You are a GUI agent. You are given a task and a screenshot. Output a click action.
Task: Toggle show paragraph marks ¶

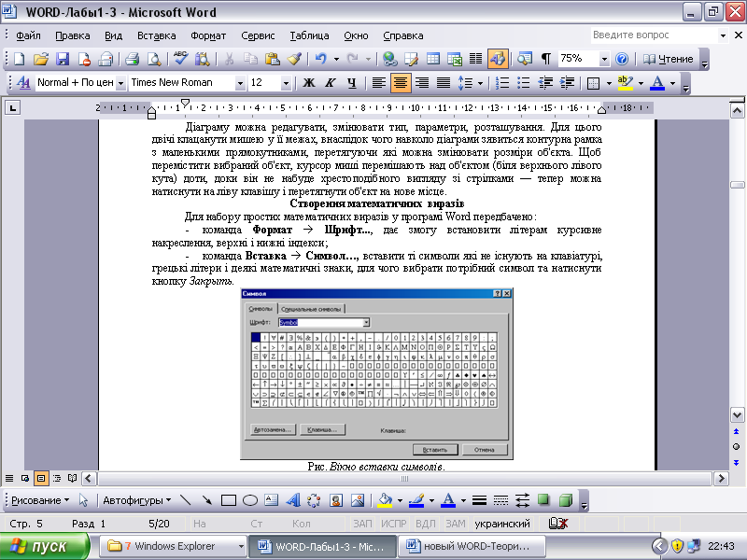click(x=546, y=59)
